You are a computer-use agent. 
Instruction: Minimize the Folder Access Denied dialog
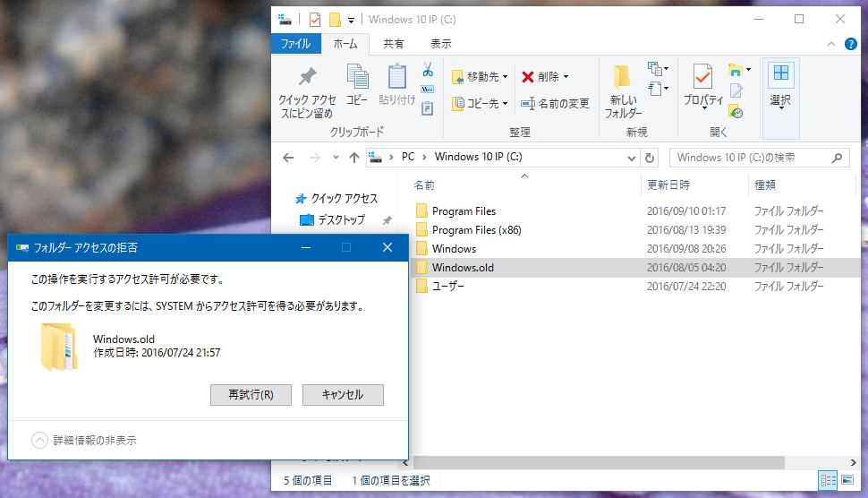click(305, 247)
